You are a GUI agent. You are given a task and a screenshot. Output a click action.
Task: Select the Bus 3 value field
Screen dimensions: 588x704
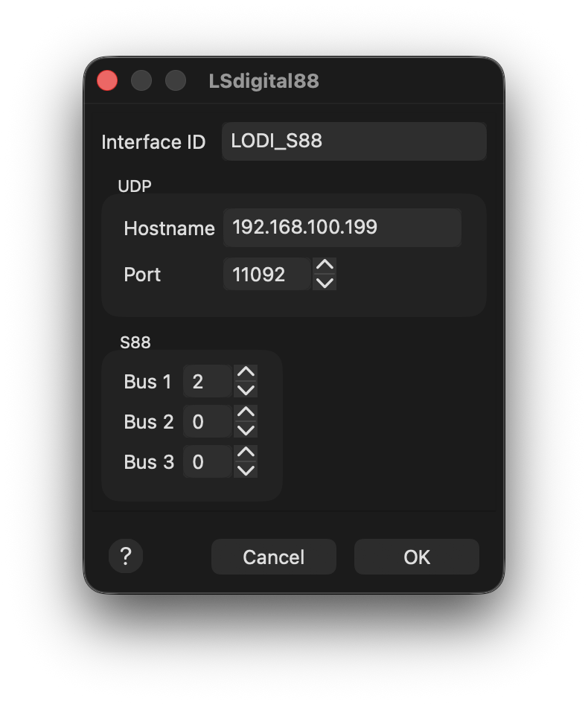click(207, 462)
